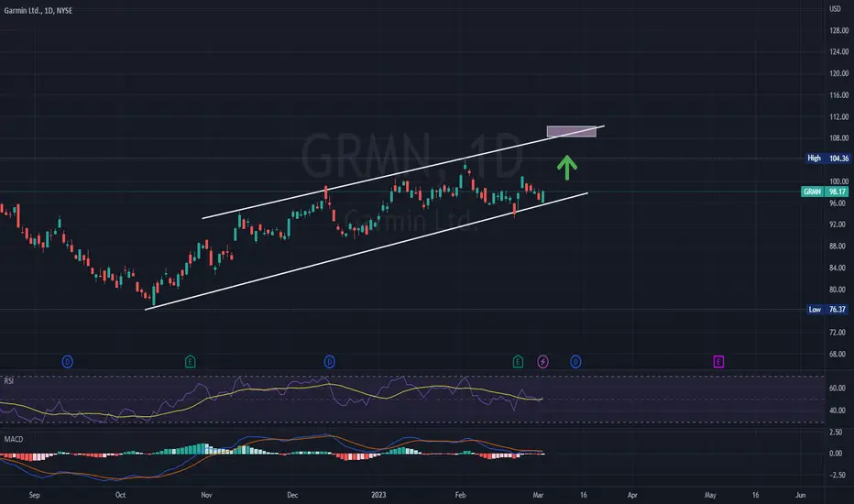The image size is (854, 504).
Task: Select the MACD indicator label
Action: coord(14,439)
